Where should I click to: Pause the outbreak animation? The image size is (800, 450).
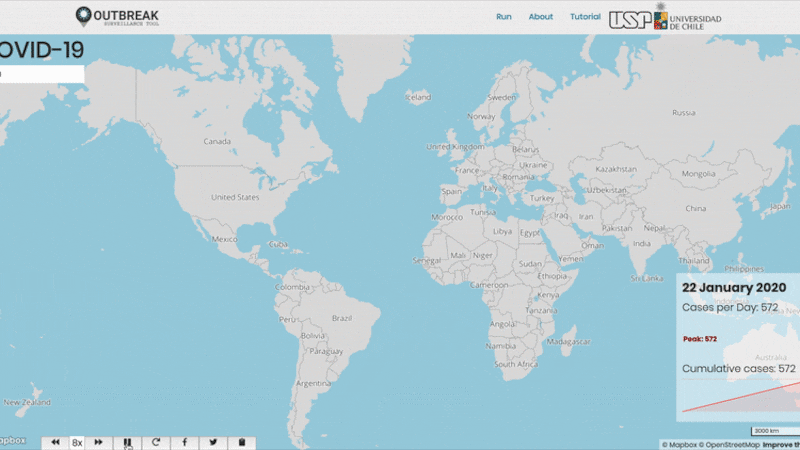pyautogui.click(x=127, y=442)
